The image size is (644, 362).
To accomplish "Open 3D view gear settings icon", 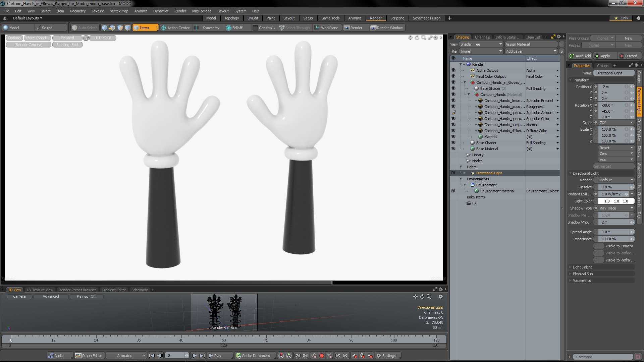I will coord(441,297).
